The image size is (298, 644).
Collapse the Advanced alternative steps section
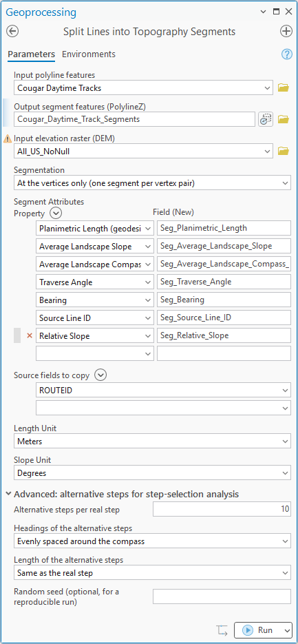click(x=9, y=494)
